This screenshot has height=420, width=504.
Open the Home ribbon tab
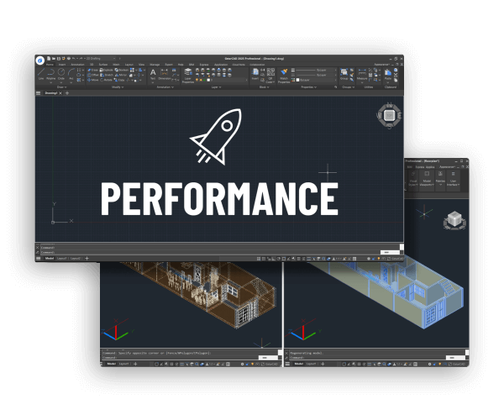click(50, 65)
